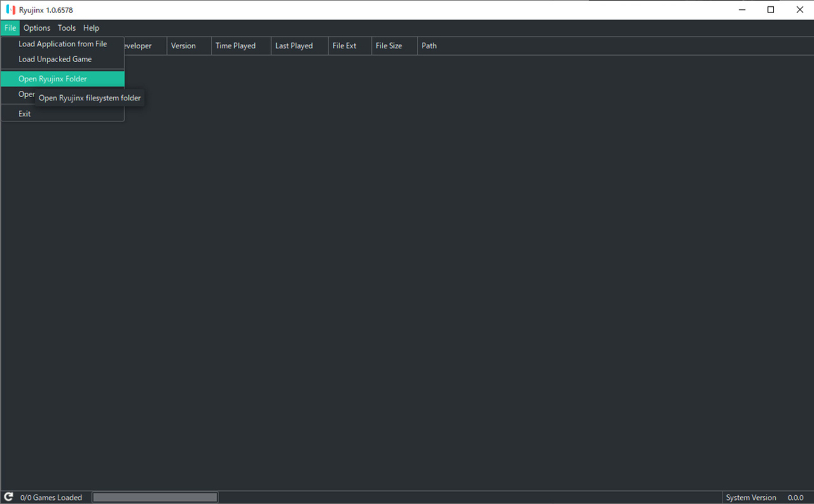Screen dimensions: 814x504
Task: Open the Options menu
Action: pyautogui.click(x=37, y=28)
